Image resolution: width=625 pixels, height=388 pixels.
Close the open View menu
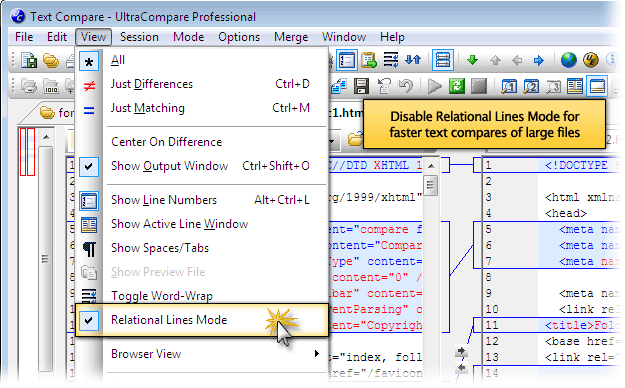point(93,37)
